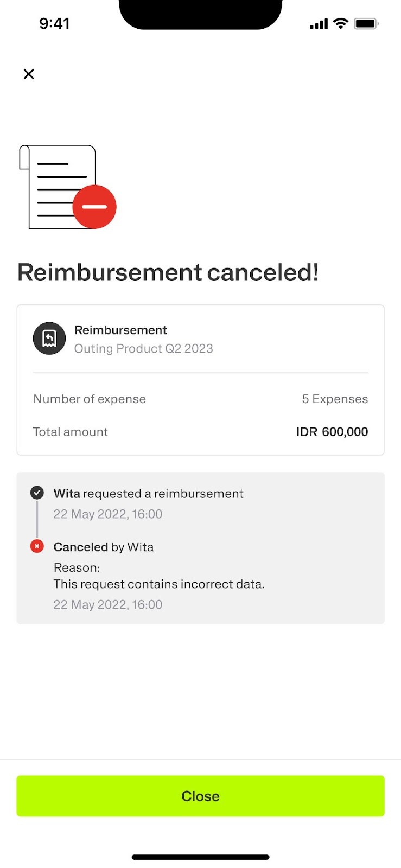The height and width of the screenshot is (868, 401).
Task: Select the dark checkmark timeline icon
Action: (x=37, y=493)
